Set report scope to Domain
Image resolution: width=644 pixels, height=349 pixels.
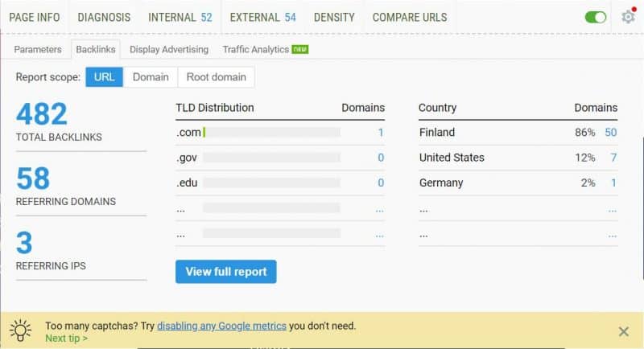coord(151,77)
